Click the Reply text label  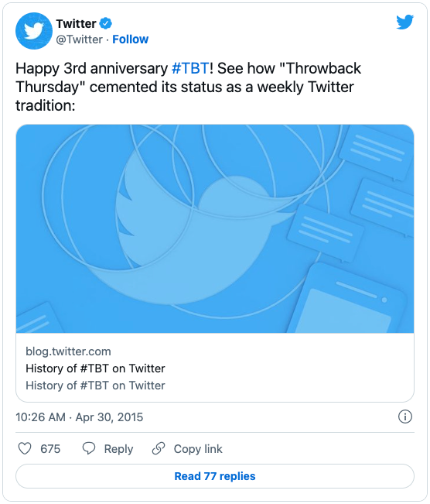coord(118,449)
